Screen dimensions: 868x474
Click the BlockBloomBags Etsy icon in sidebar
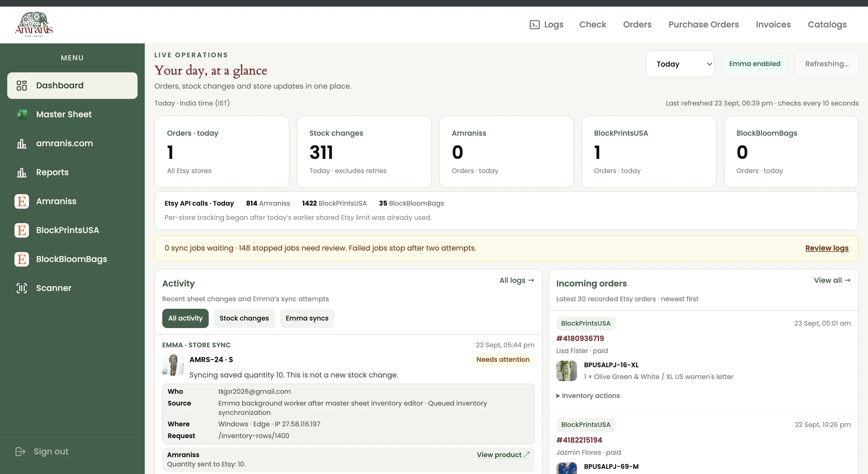[x=22, y=259]
